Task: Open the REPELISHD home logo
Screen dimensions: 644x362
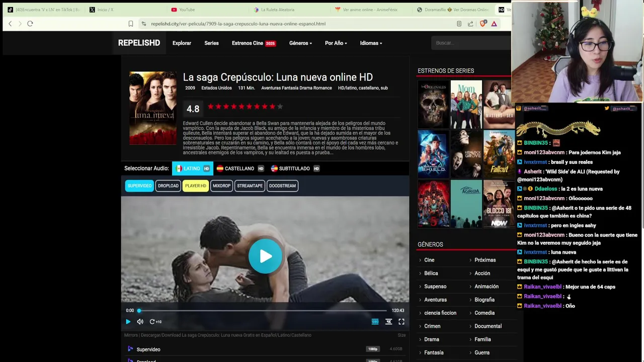Action: (139, 43)
